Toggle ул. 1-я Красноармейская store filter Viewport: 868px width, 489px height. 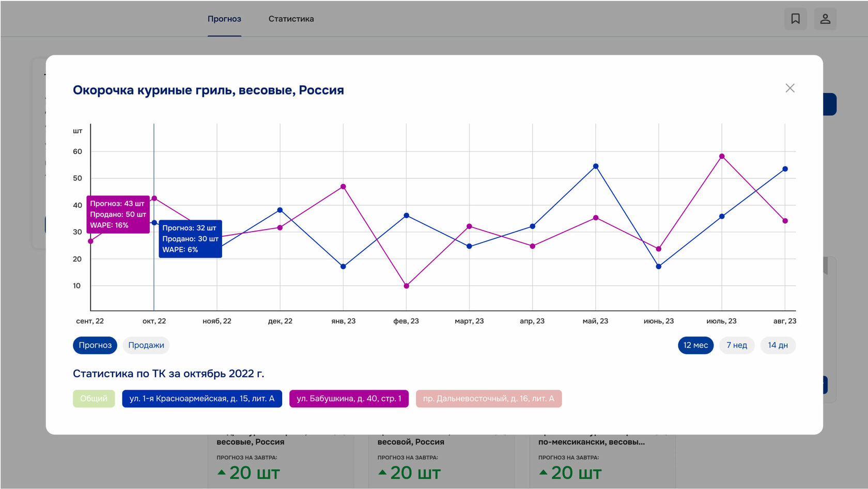click(x=202, y=399)
